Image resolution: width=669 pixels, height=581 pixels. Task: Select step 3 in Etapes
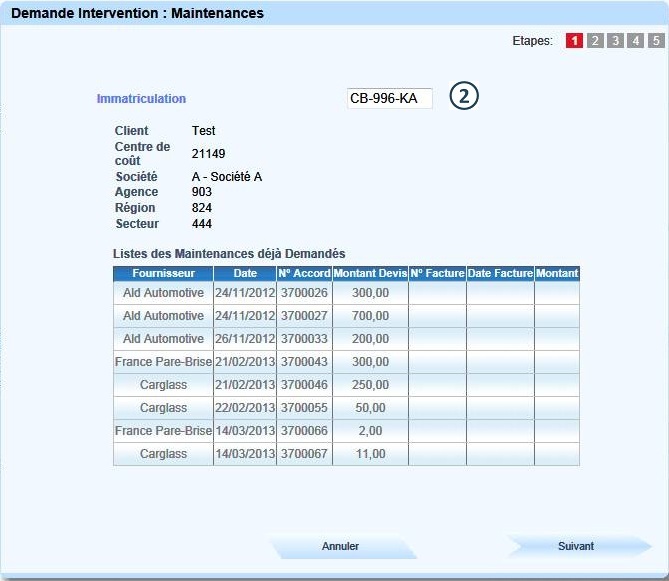615,41
